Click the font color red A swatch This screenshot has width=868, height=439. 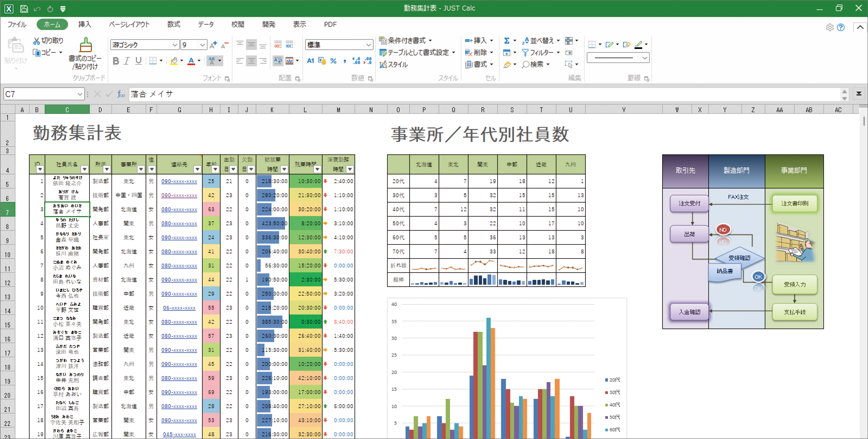(x=191, y=61)
